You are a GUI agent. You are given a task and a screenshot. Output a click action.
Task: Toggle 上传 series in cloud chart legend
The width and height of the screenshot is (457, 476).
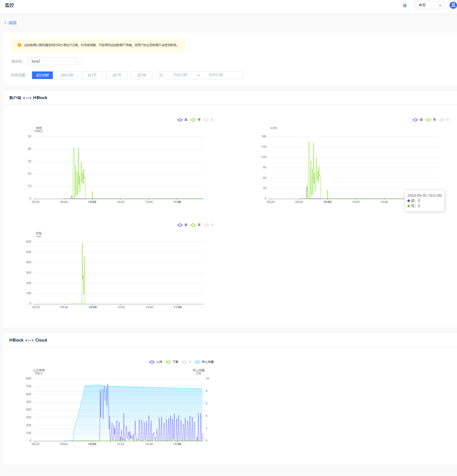coord(156,362)
